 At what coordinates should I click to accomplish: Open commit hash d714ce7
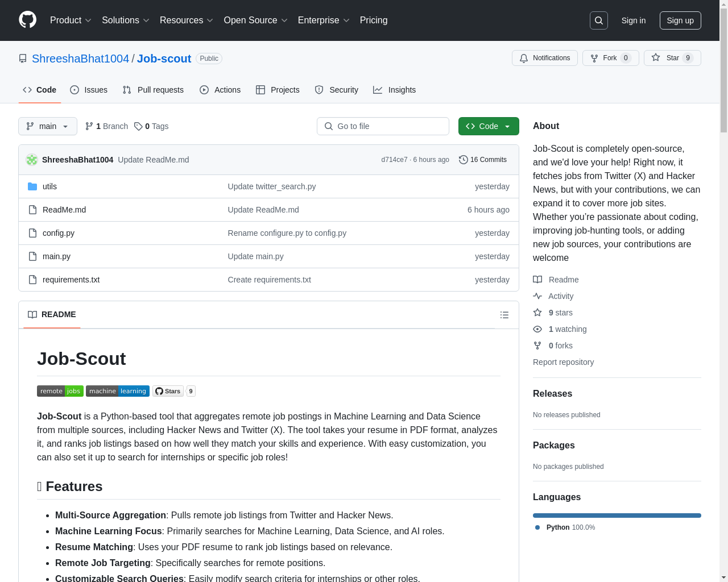tap(394, 160)
